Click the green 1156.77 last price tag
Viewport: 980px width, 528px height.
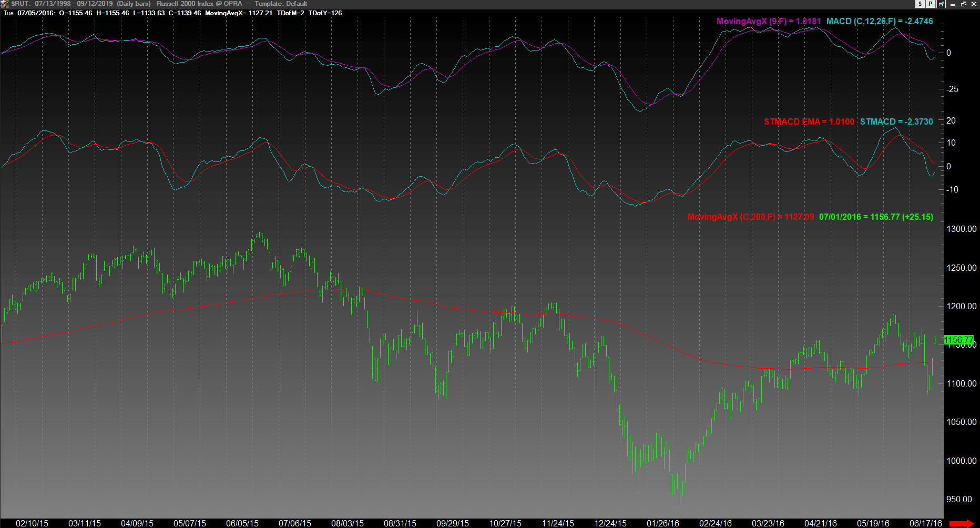[959, 340]
